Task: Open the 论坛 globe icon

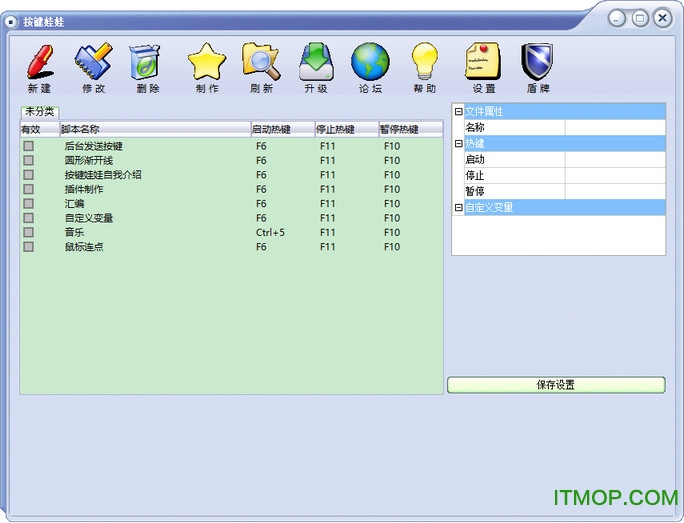Action: (x=370, y=63)
